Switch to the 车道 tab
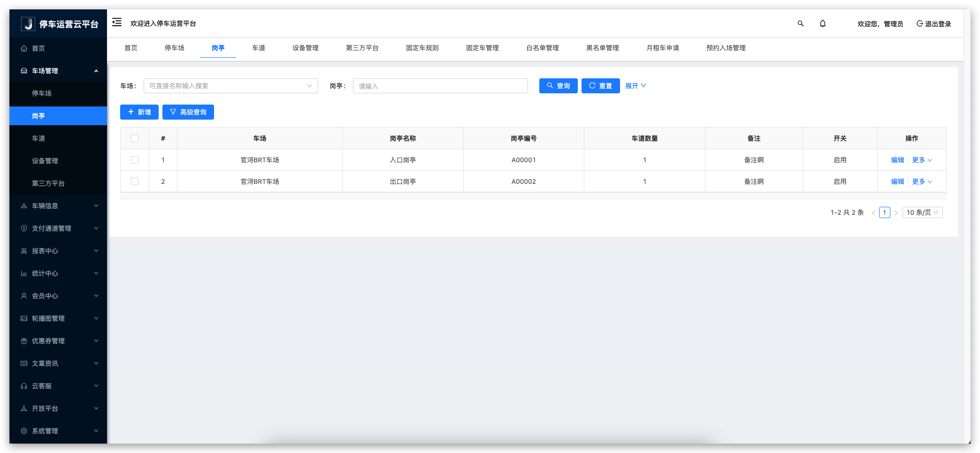Screen dimensions: 980x453 (259, 48)
